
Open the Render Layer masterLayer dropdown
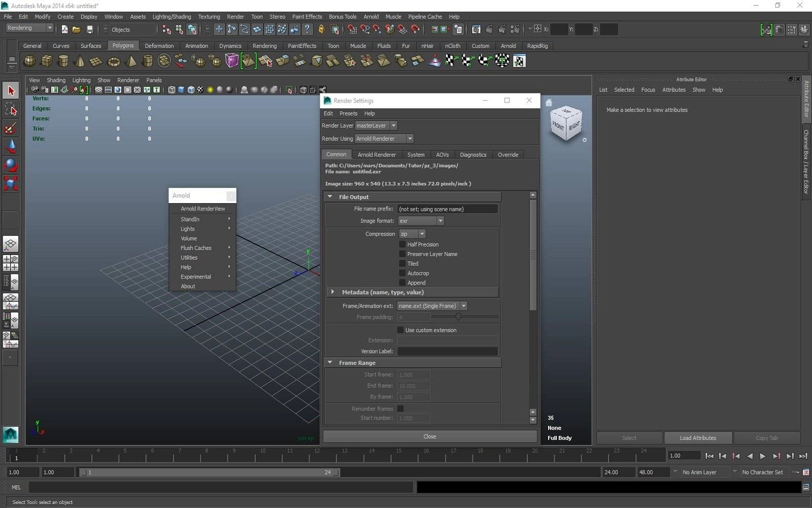376,125
